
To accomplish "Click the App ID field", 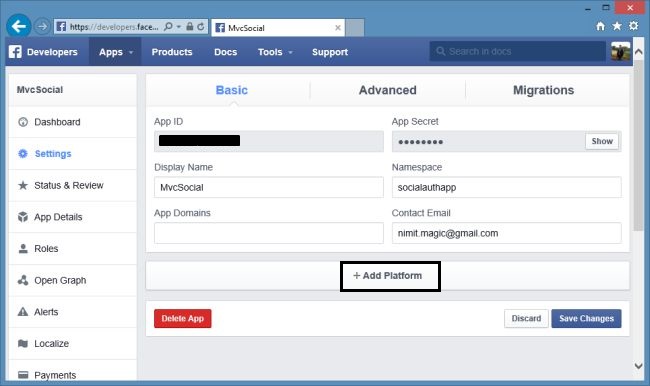I will point(269,141).
